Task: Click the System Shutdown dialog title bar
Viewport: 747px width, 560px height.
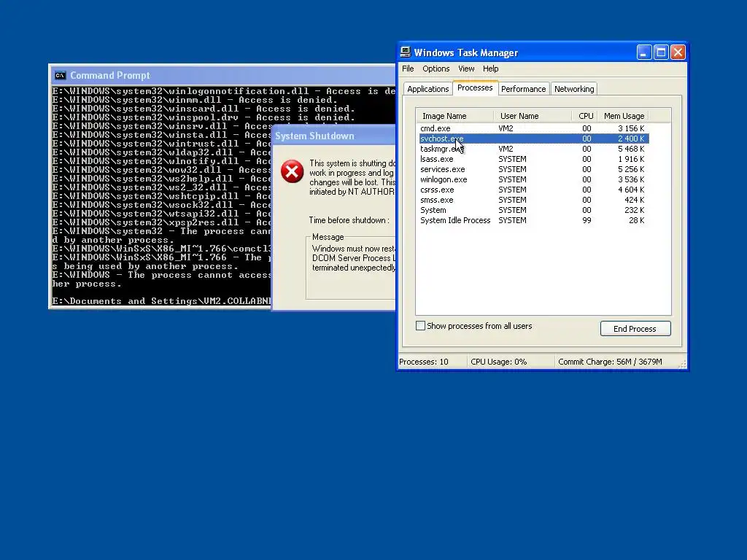Action: pyautogui.click(x=333, y=136)
